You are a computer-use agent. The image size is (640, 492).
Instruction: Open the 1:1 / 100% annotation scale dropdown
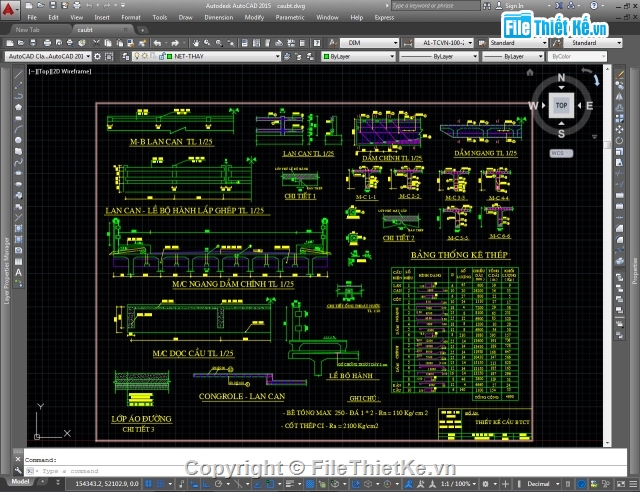(x=458, y=484)
